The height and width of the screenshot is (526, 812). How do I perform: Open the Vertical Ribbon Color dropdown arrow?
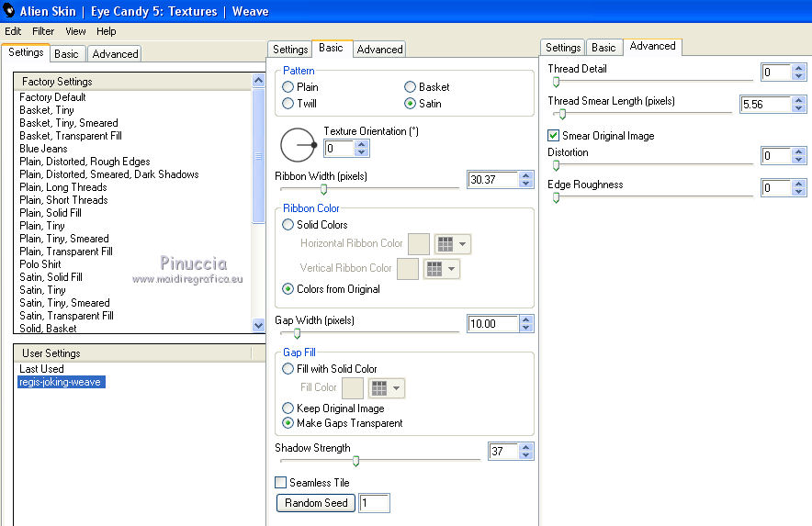(452, 269)
